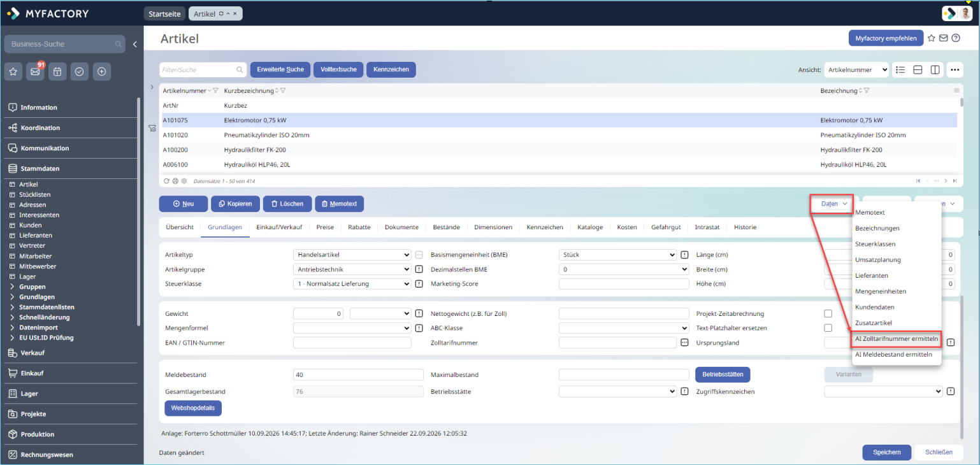Open the Steuerklasse dropdown
Viewport: 980px width, 465px height.
(x=352, y=284)
